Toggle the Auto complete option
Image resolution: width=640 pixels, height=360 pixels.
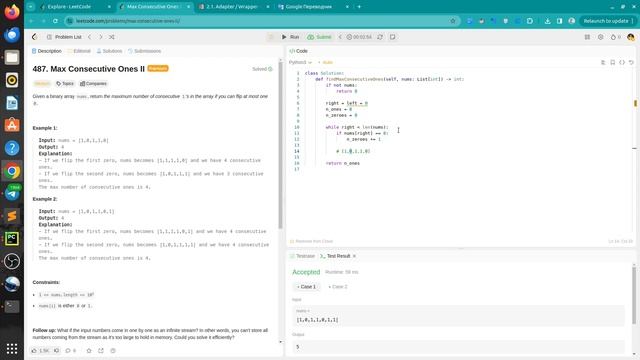pos(326,62)
